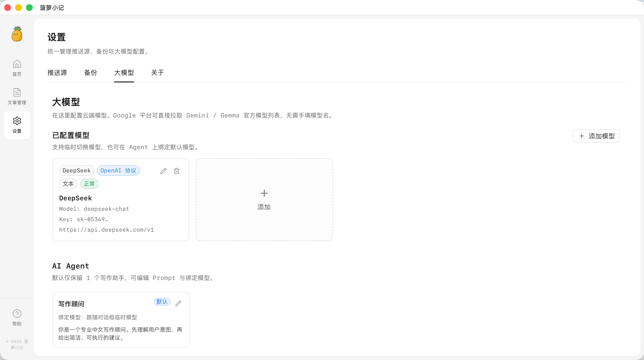Click the 添加模型 button
The image size is (644, 360).
click(x=596, y=136)
